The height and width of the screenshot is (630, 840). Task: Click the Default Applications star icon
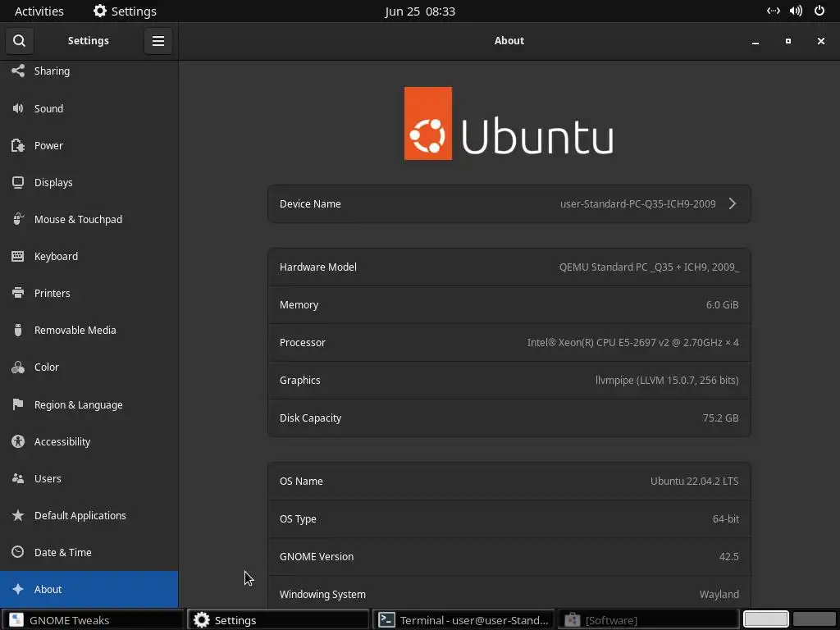tap(18, 515)
